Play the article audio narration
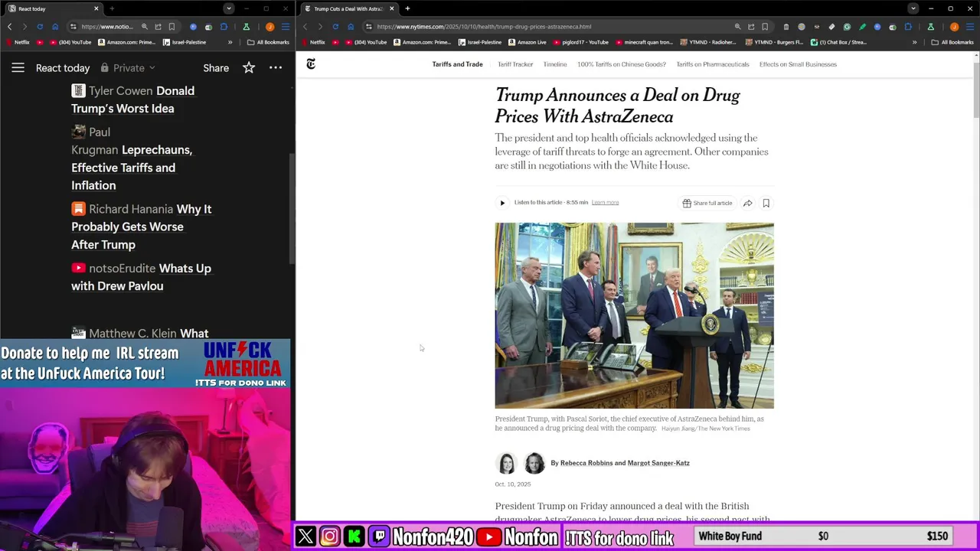The image size is (980, 551). point(502,203)
